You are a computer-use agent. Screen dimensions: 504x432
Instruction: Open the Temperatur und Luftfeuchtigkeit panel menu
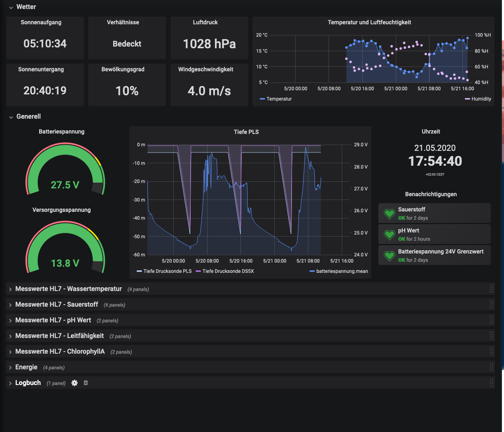369,23
